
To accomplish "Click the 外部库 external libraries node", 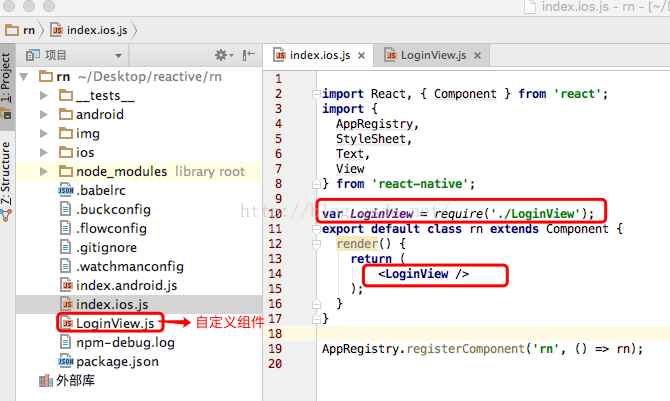I will pos(75,380).
